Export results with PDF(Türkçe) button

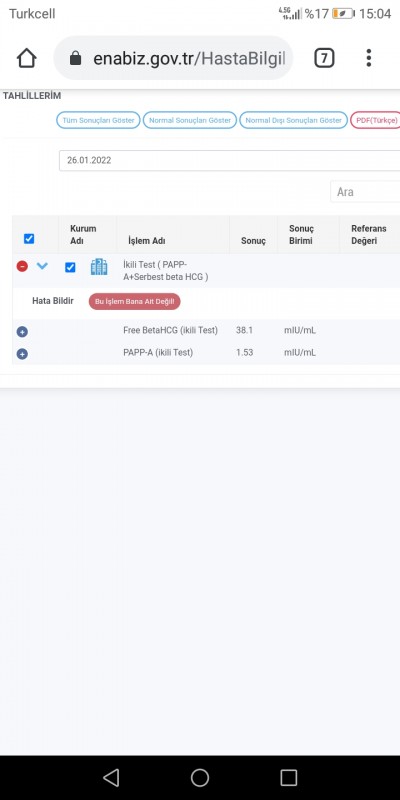pos(376,120)
